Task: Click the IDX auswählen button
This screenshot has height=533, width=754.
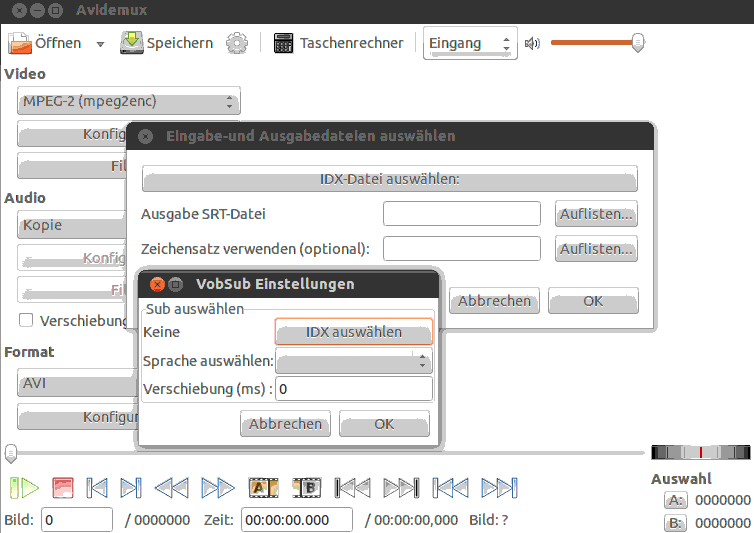Action: click(x=354, y=332)
